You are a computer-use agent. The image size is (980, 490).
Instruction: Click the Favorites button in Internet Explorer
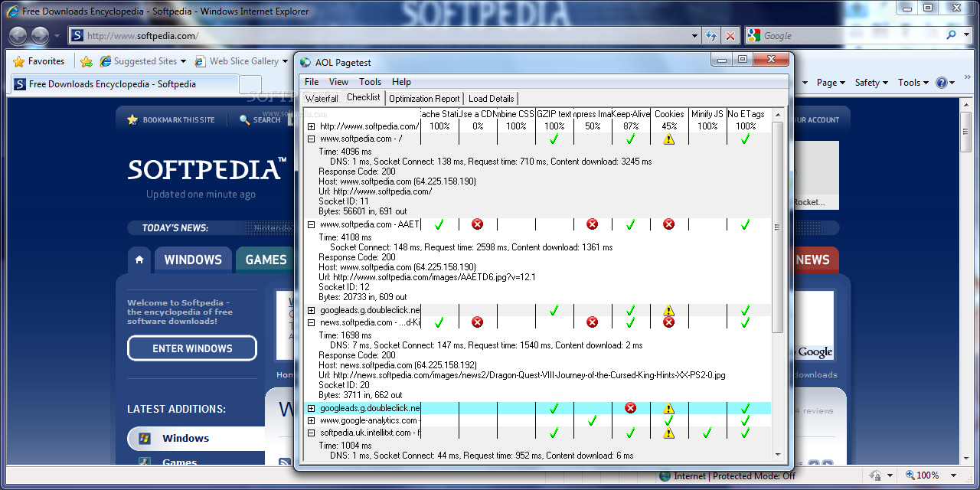[39, 61]
